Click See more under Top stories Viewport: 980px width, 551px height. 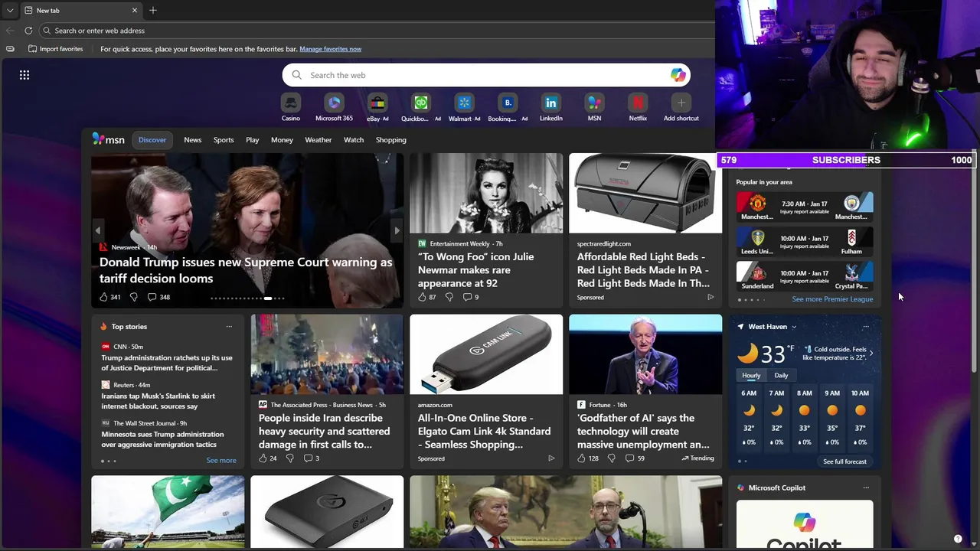click(x=221, y=461)
